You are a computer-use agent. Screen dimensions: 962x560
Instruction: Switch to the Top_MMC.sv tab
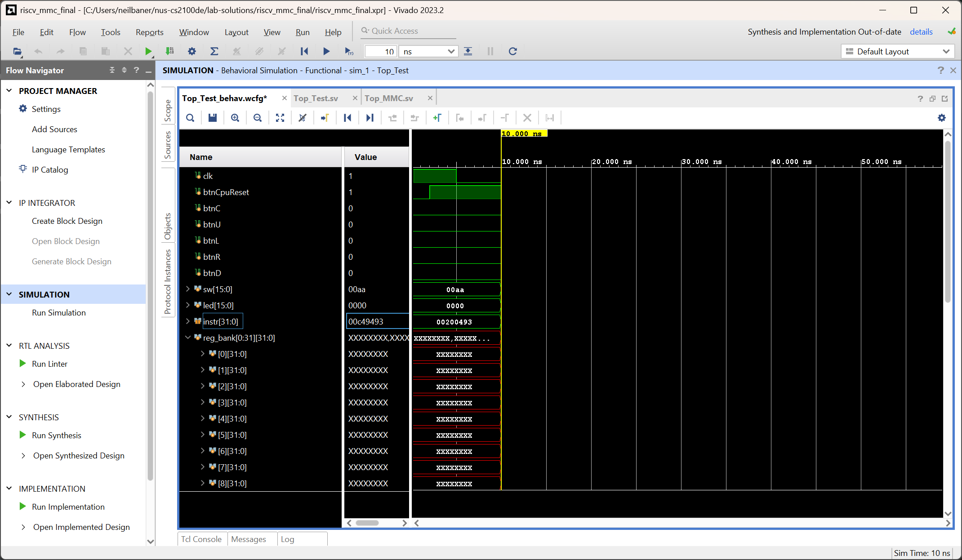389,98
